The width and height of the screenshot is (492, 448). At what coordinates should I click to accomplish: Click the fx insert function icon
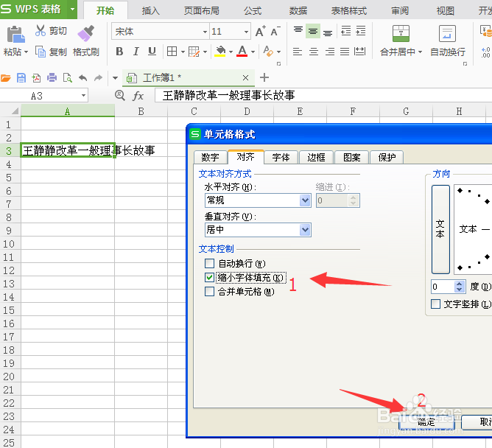[138, 96]
